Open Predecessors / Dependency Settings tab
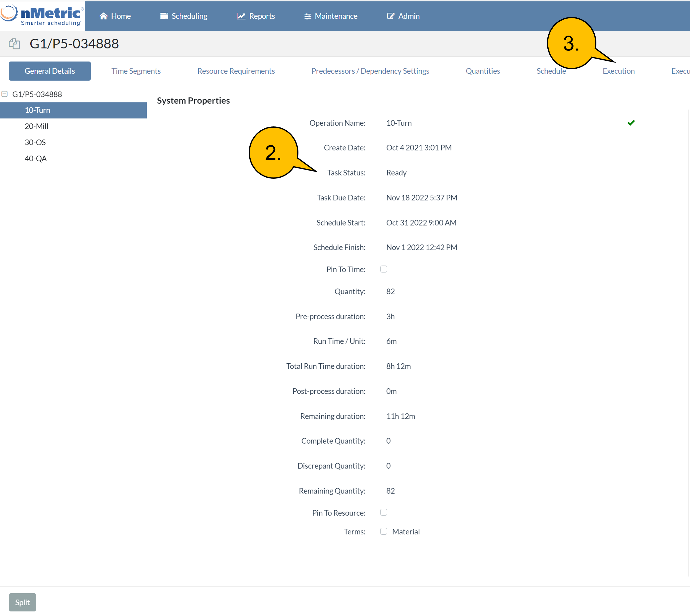The image size is (690, 616). 370,71
